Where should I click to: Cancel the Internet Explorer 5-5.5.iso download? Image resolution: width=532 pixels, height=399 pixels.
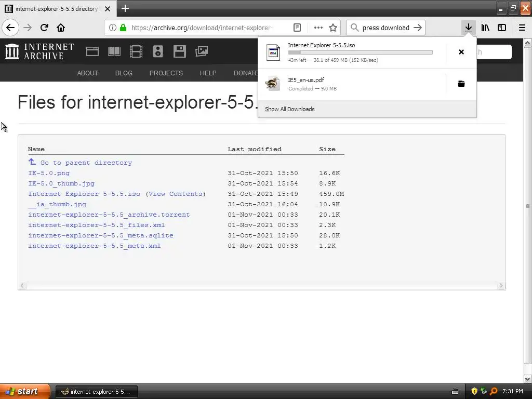click(x=461, y=52)
